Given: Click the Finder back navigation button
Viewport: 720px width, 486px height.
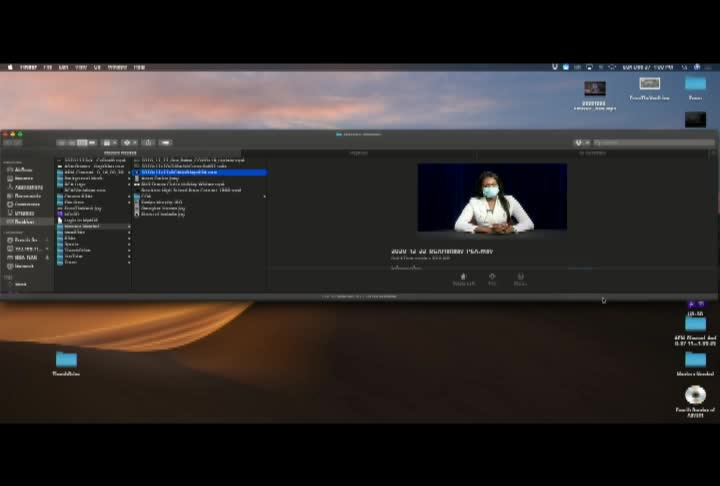Looking at the screenshot, I should pos(8,143).
